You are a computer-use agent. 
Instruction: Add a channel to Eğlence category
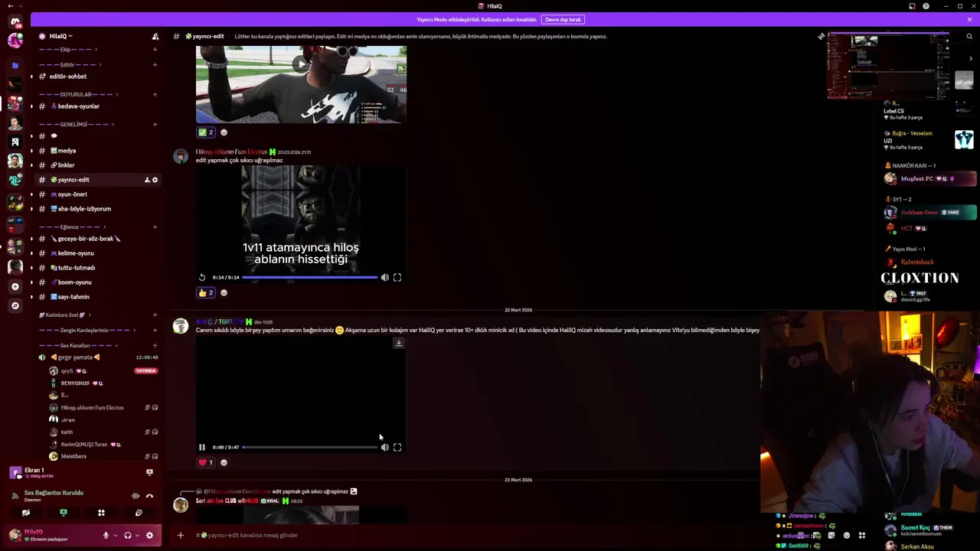[155, 227]
